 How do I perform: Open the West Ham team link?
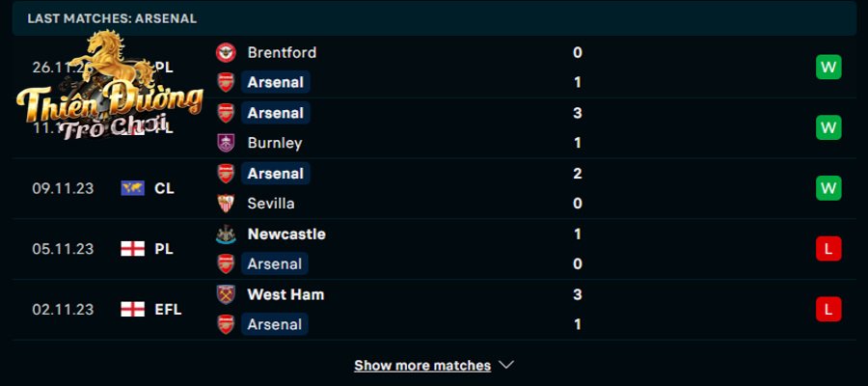(285, 294)
